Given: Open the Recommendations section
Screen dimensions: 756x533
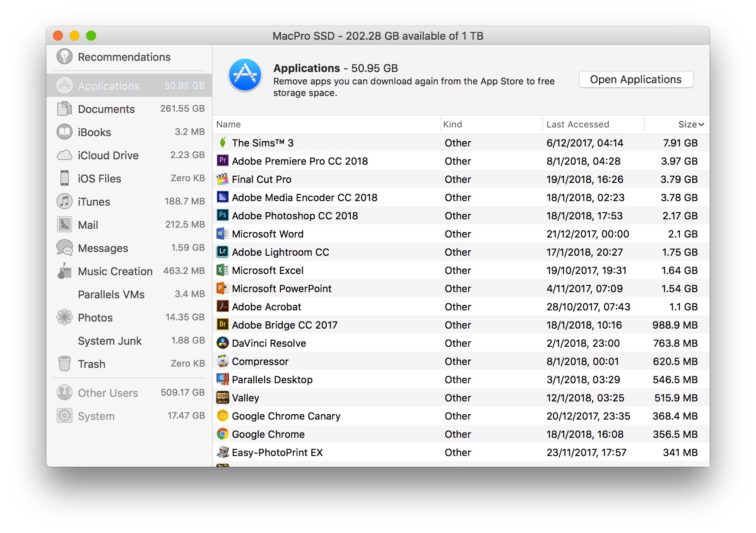Looking at the screenshot, I should (x=129, y=57).
